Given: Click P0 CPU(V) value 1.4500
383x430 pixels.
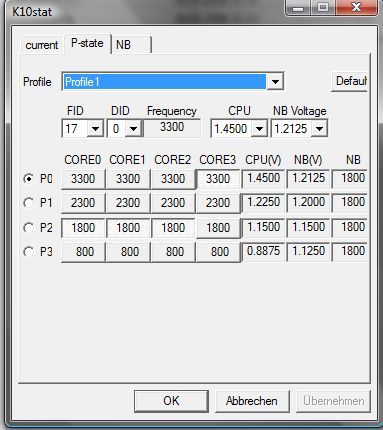Looking at the screenshot, I should click(263, 178).
